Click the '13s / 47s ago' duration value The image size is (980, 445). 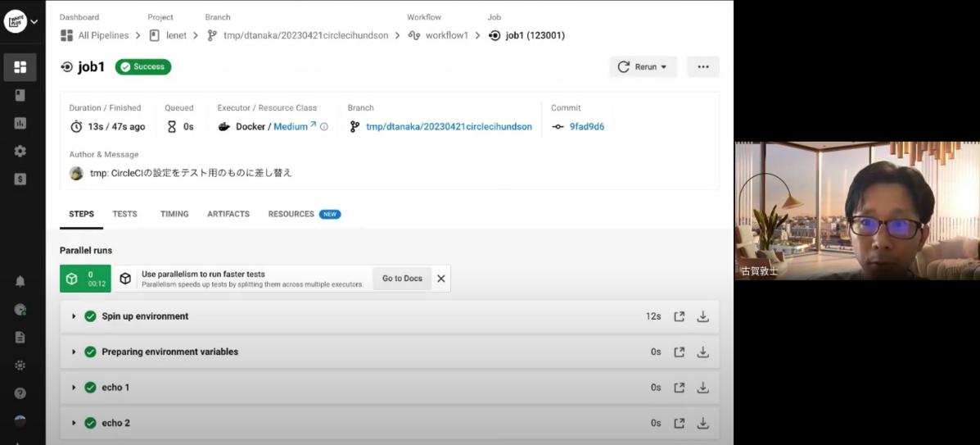pos(116,126)
